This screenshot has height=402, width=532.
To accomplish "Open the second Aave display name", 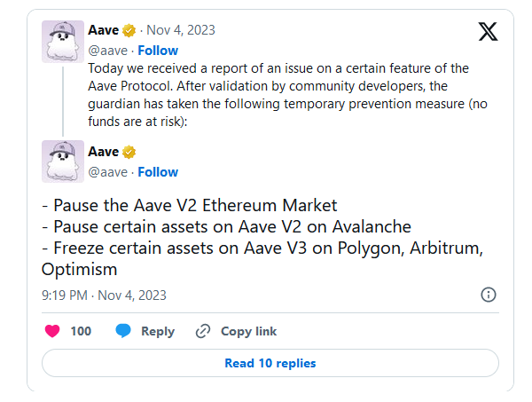I will pos(104,152).
